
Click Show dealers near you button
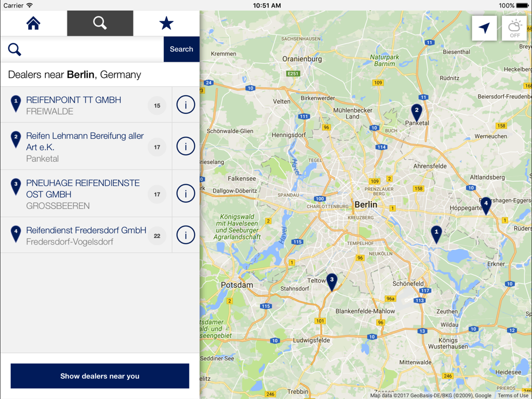(x=100, y=376)
